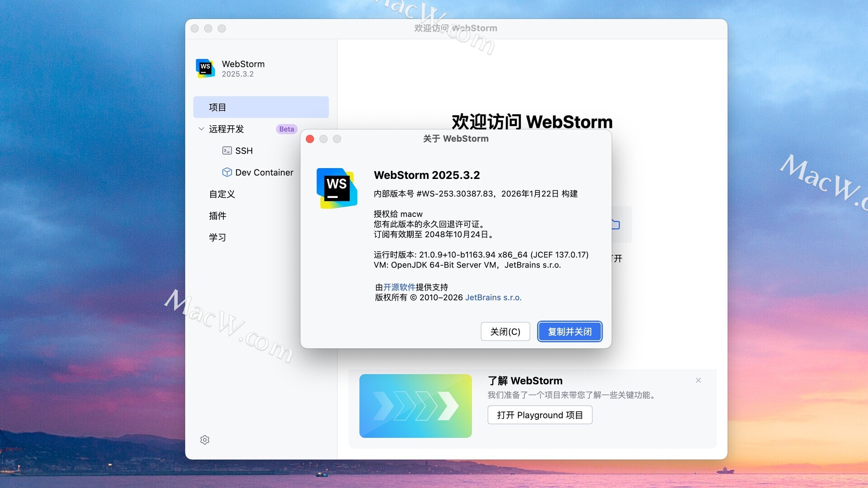Click the 打开 Playground 项目 button
This screenshot has height=488, width=868.
pos(540,415)
